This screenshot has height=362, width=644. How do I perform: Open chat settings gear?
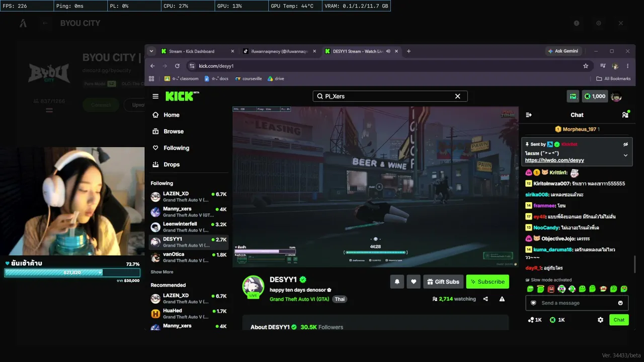[600, 320]
